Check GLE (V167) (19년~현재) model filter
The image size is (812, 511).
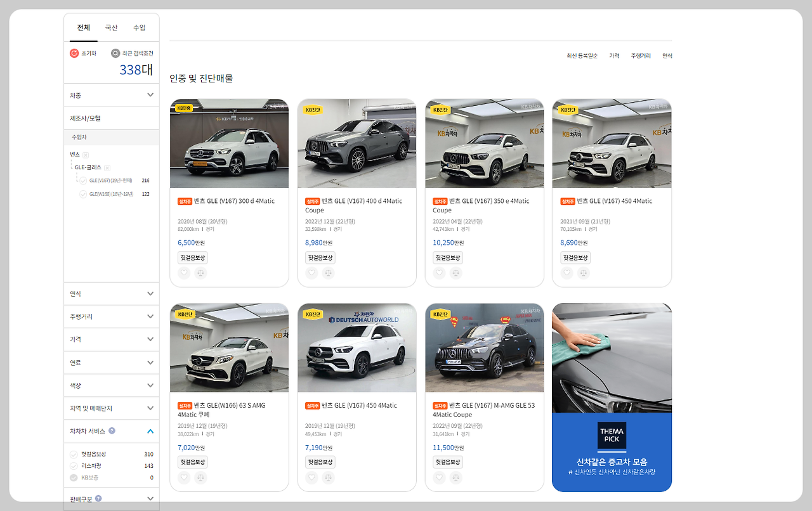tap(82, 181)
